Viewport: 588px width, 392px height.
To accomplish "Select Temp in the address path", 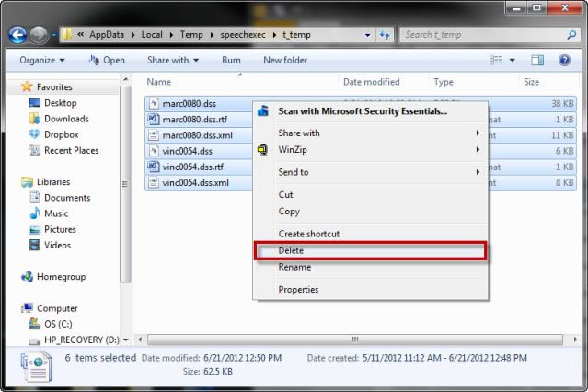I will tap(191, 35).
